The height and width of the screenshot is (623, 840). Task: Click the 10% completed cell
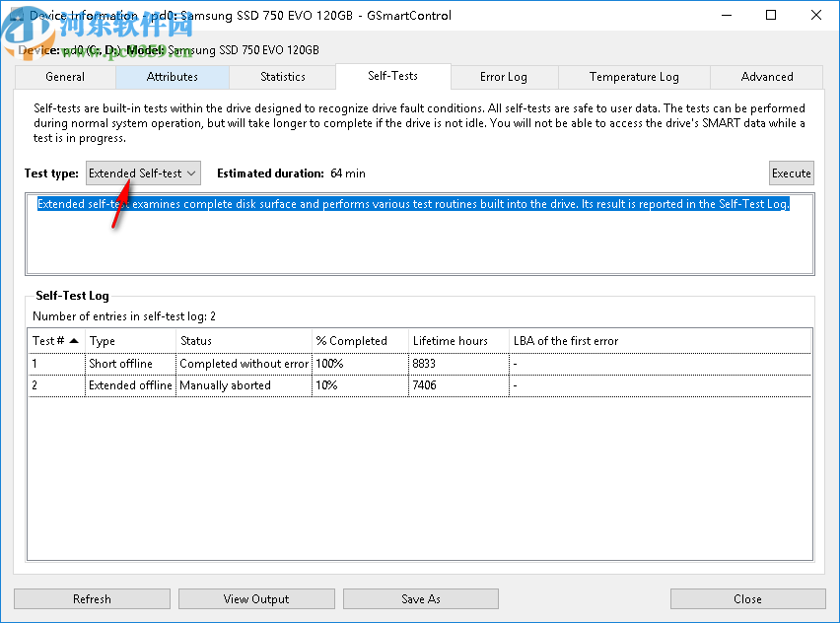pyautogui.click(x=360, y=385)
